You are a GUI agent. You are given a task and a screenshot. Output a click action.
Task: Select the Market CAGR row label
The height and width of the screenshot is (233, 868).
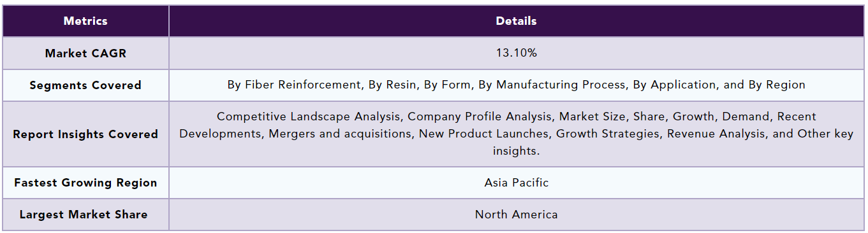tap(85, 53)
